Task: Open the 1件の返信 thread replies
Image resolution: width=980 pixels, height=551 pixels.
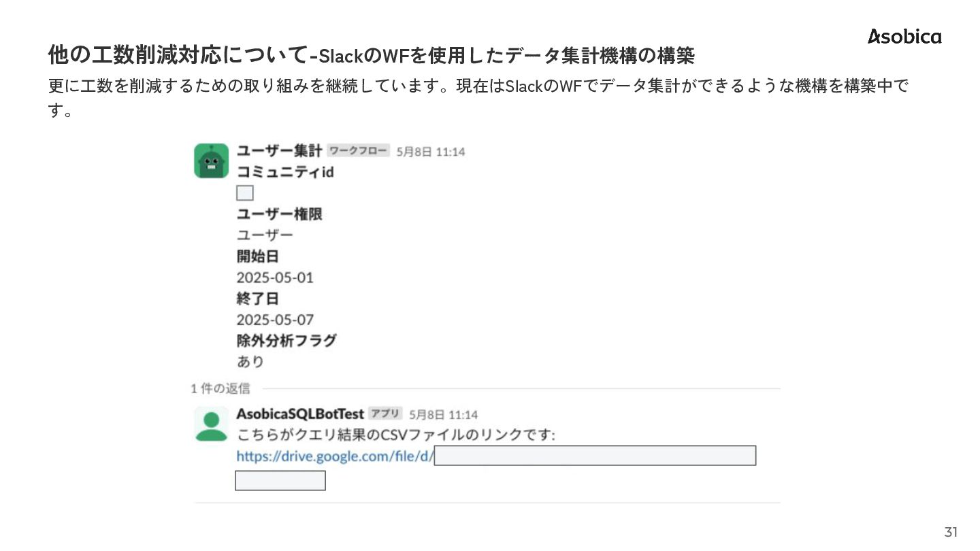Action: coord(220,388)
